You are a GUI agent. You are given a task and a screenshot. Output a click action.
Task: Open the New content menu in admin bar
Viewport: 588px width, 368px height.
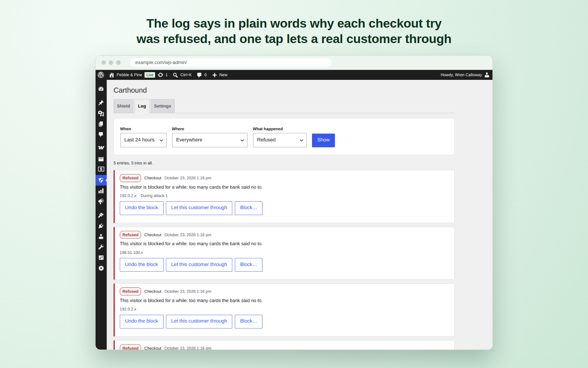pos(220,75)
